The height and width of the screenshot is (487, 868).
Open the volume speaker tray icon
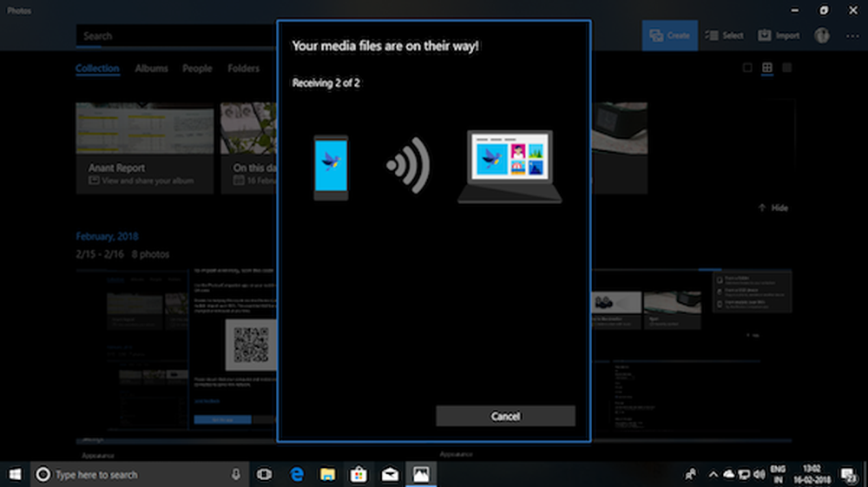[x=759, y=474]
